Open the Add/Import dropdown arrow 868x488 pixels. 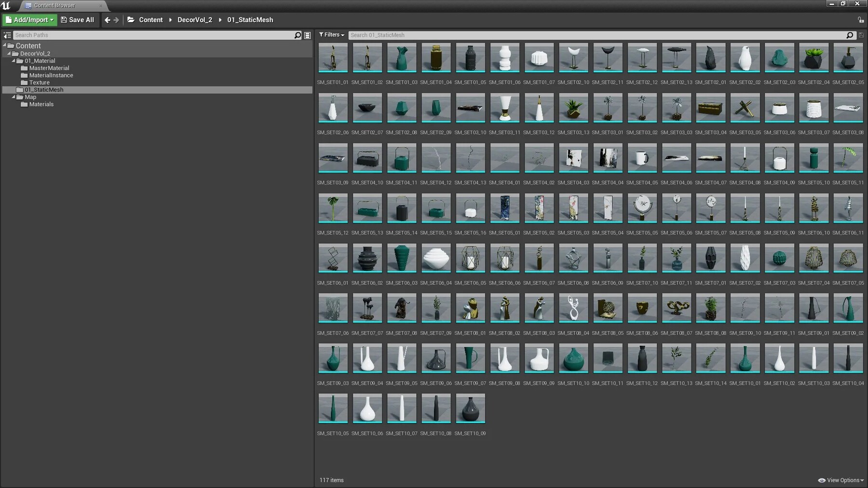pyautogui.click(x=51, y=20)
